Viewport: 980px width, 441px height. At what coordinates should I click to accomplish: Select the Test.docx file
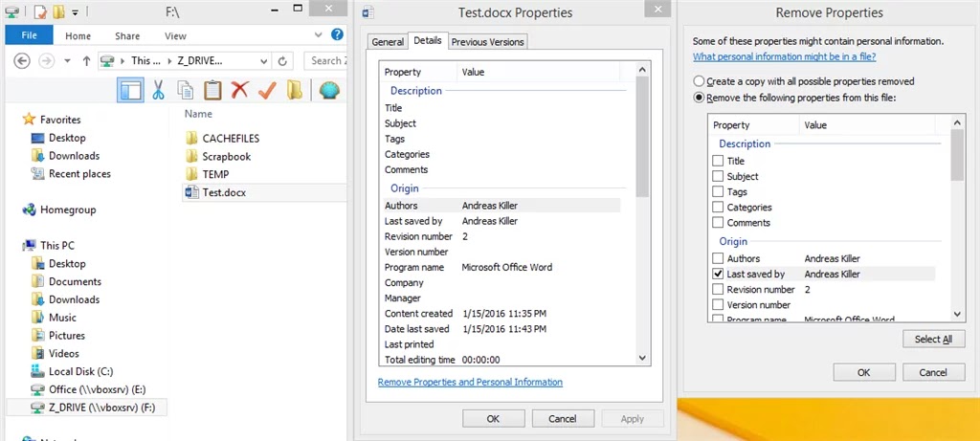224,192
